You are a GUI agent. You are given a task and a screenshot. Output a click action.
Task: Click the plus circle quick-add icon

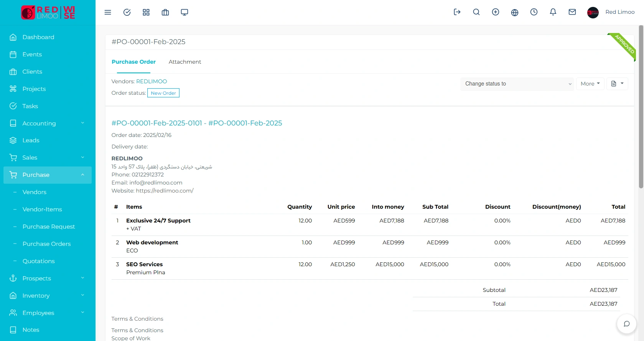click(x=496, y=12)
